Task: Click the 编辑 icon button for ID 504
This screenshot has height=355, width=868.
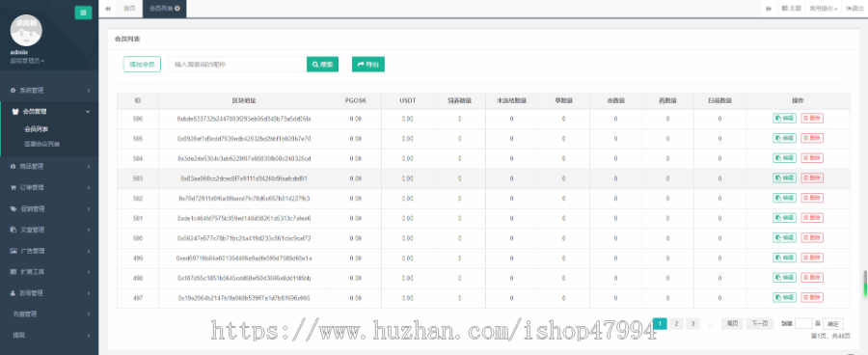Action: (784, 158)
